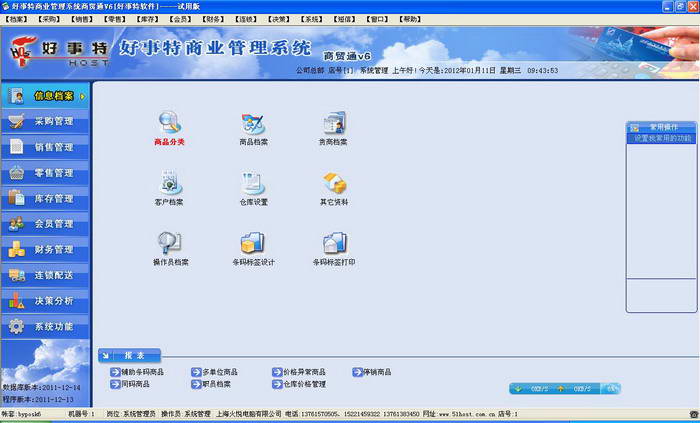Select 库存管理 in the sidebar

[x=45, y=198]
